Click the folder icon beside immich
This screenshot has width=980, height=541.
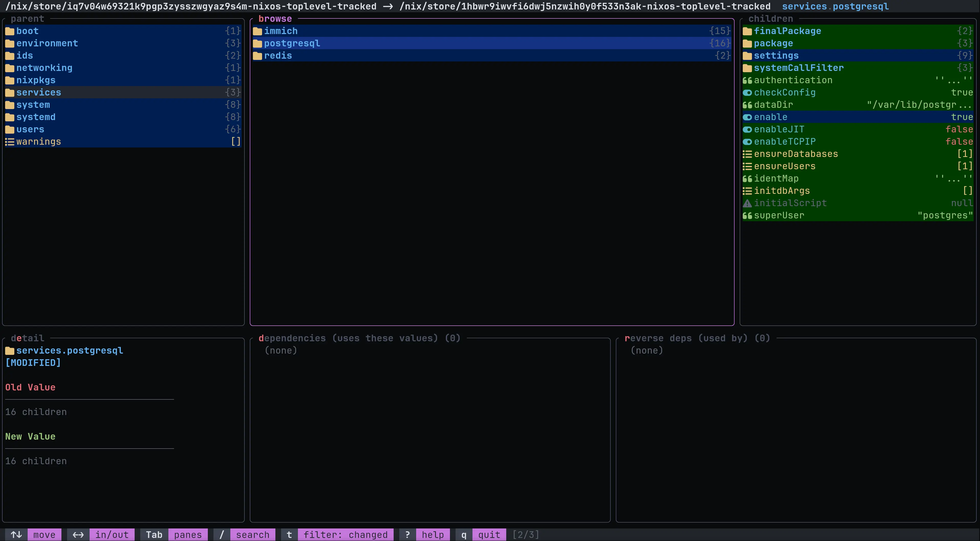(257, 31)
